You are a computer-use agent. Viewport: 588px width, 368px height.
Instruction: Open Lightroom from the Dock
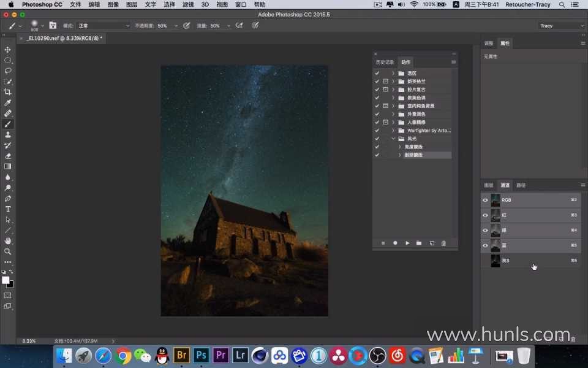tap(240, 355)
